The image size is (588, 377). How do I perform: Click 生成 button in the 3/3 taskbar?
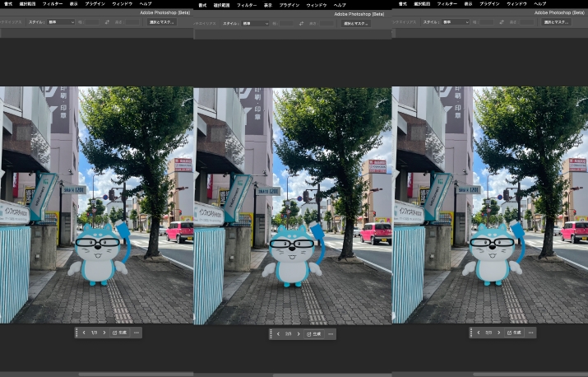click(x=514, y=333)
